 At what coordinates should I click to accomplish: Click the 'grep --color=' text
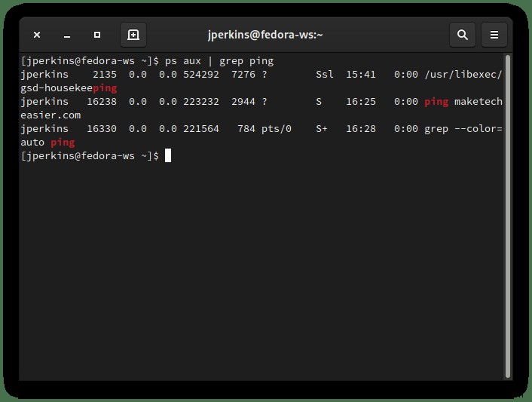click(463, 129)
